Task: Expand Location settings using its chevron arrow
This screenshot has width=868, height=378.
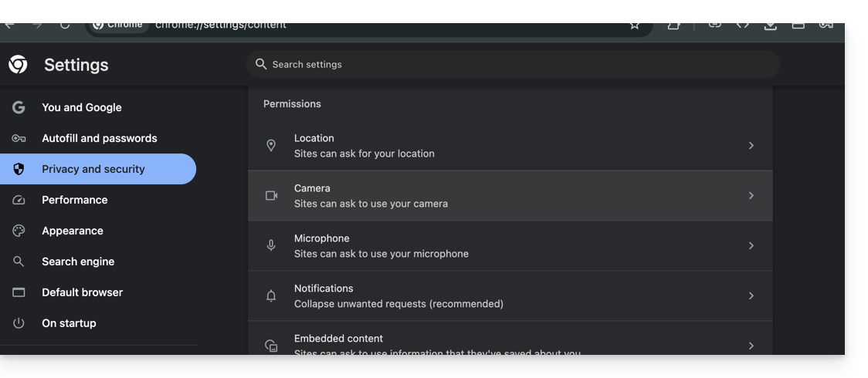Action: (751, 146)
